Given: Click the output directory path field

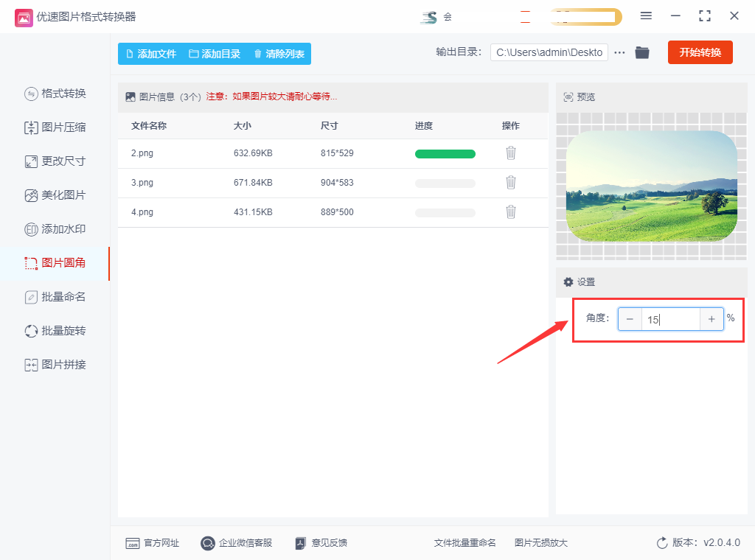Looking at the screenshot, I should 549,52.
